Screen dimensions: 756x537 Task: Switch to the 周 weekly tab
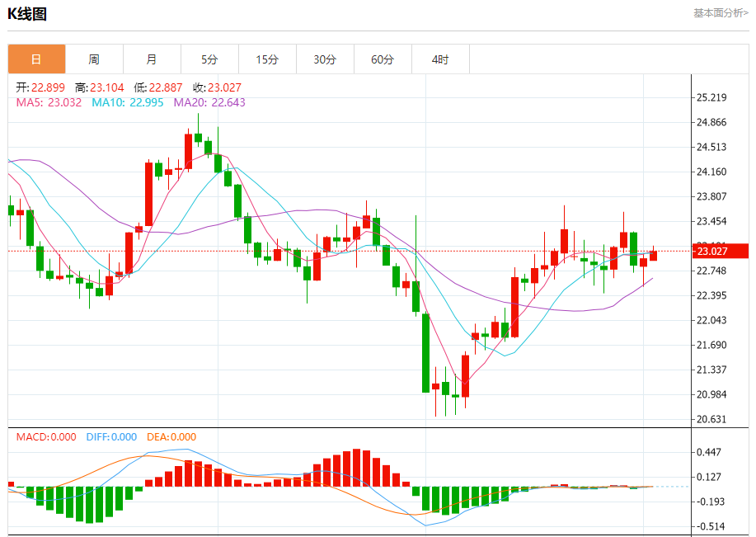(x=94, y=59)
